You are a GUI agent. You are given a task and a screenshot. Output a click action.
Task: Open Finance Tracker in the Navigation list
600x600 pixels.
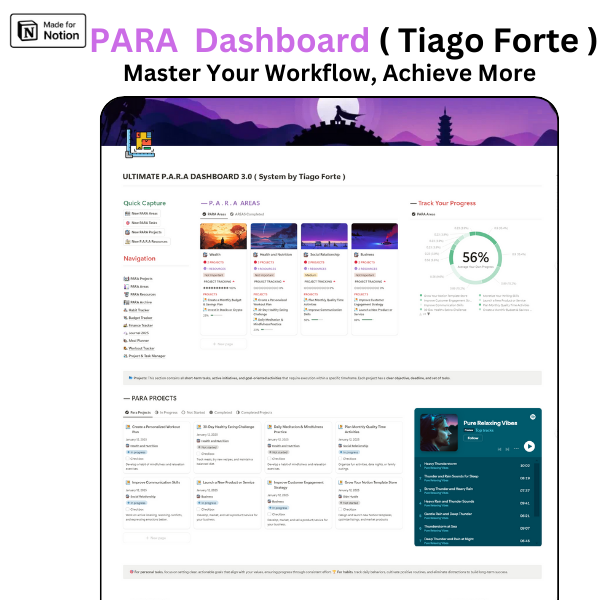pos(138,325)
